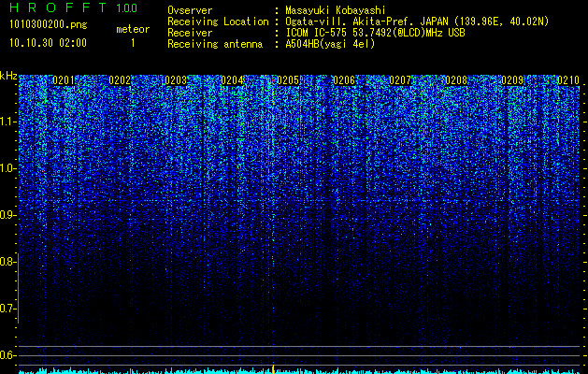Image resolution: width=588 pixels, height=374 pixels.
Task: Click the HROFFT title text
Action: 58,7
